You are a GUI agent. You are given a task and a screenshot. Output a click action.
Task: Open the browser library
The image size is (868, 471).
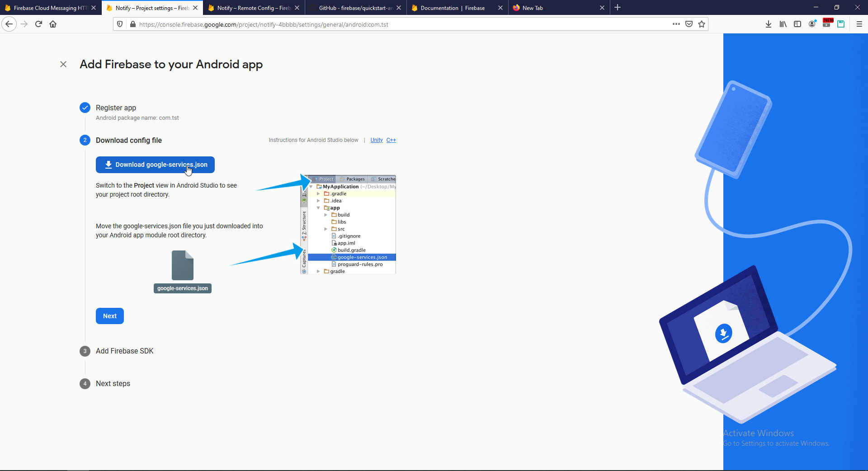tap(783, 24)
